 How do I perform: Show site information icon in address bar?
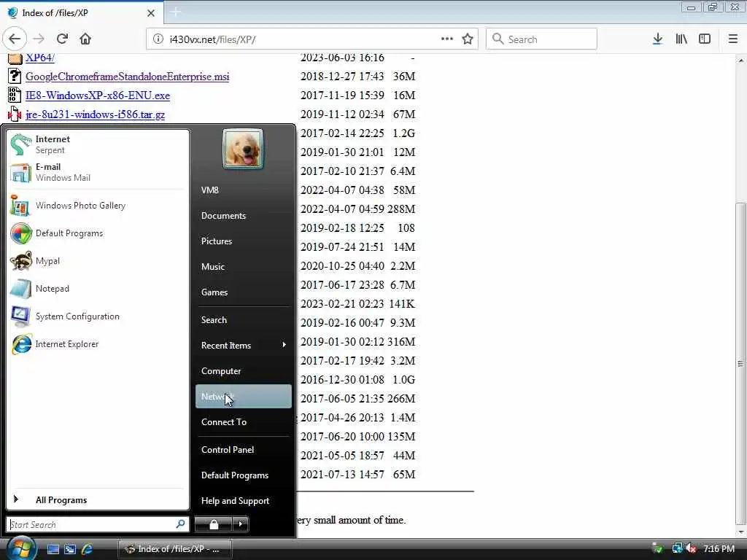[x=158, y=39]
